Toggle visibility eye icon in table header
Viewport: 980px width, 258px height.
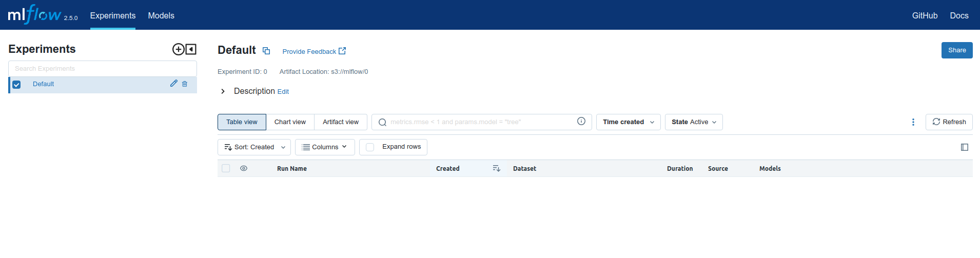point(244,168)
